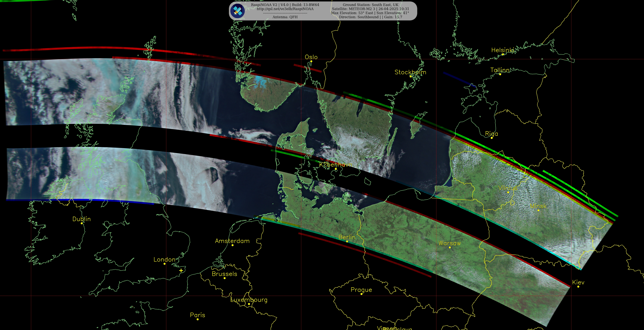
Task: Click the Kiev city label
Action: 578,282
